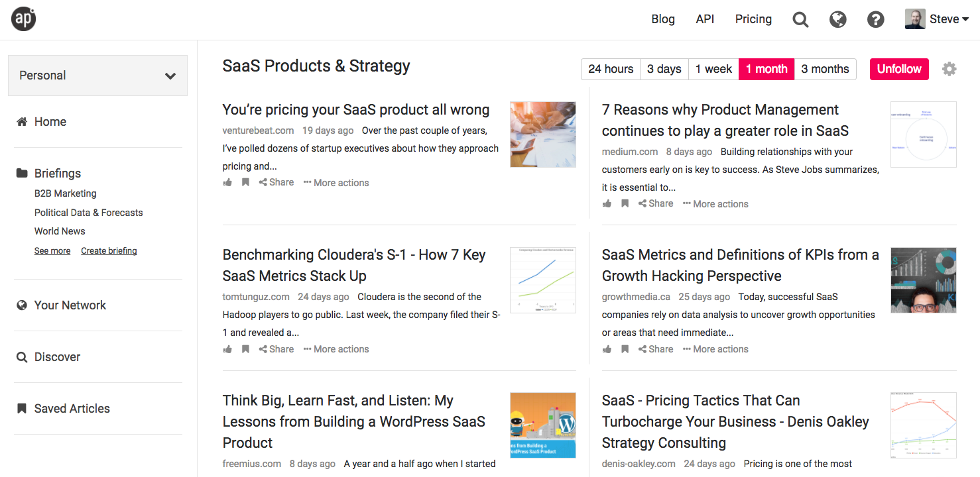The width and height of the screenshot is (980, 477).
Task: Open the Steve user account menu
Action: 937,19
